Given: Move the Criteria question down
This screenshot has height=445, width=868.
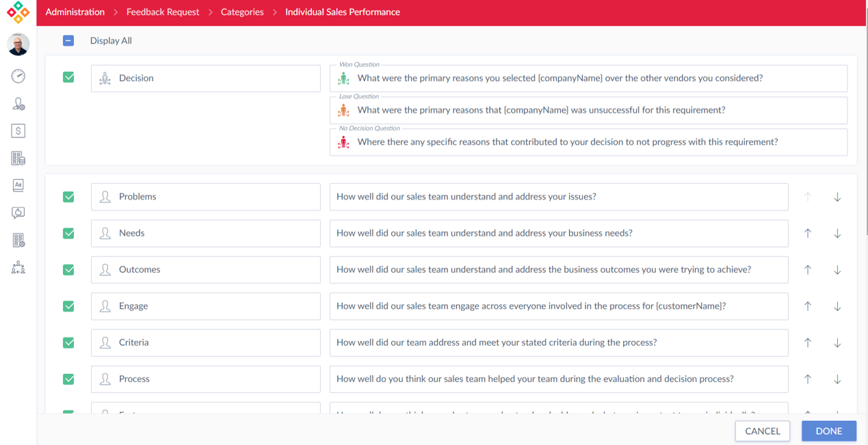Looking at the screenshot, I should click(837, 342).
